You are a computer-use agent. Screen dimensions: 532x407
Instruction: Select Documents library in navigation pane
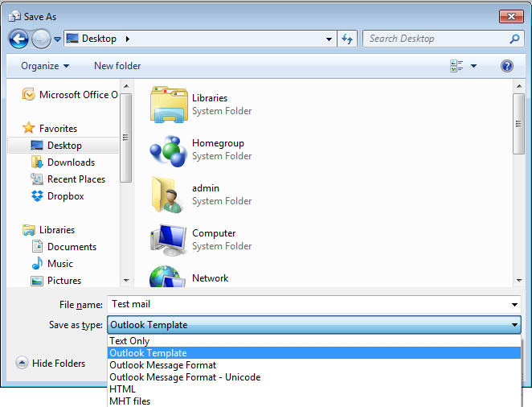click(x=72, y=247)
